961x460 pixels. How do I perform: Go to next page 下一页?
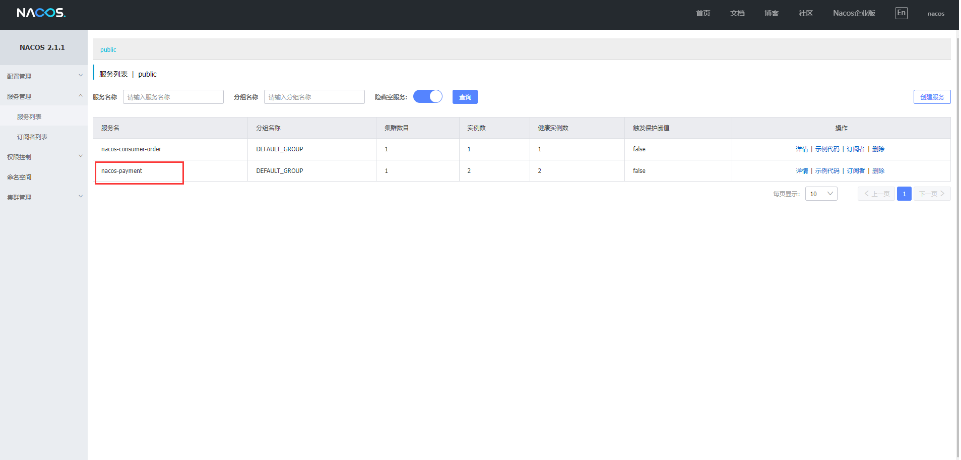(x=932, y=194)
